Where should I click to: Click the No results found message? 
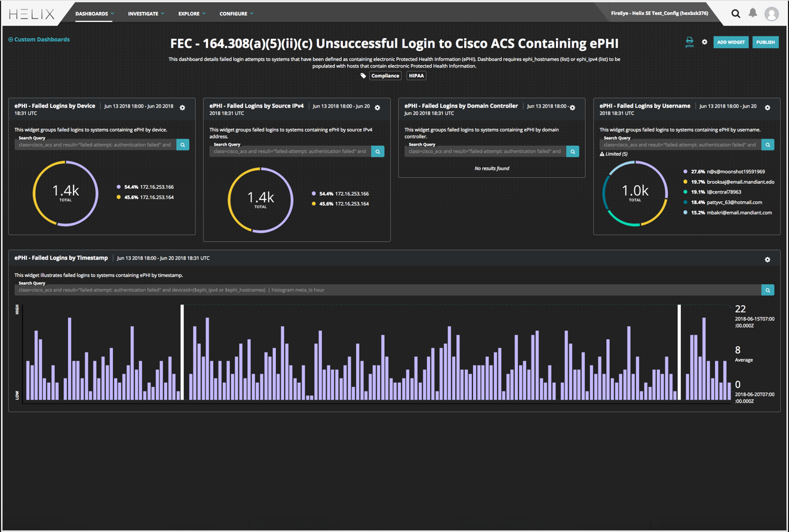tap(492, 168)
